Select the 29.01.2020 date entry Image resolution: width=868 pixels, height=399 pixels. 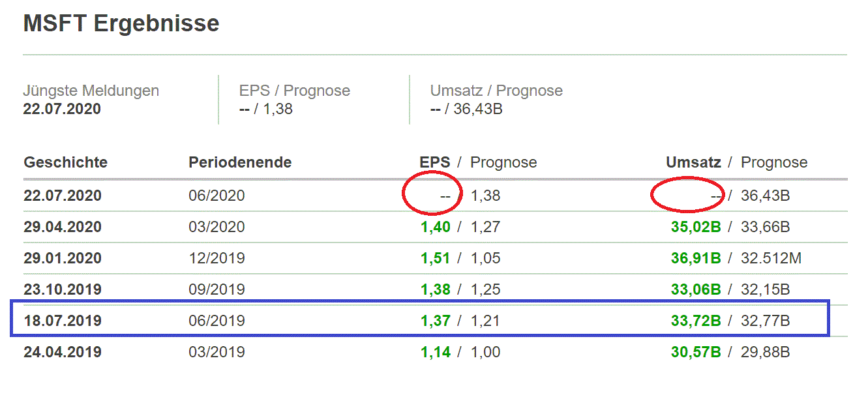tap(63, 258)
